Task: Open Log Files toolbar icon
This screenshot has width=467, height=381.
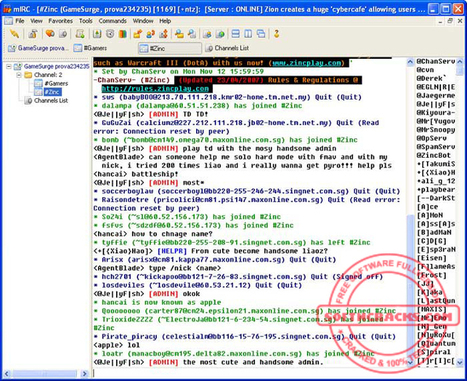Action: pyautogui.click(x=192, y=34)
